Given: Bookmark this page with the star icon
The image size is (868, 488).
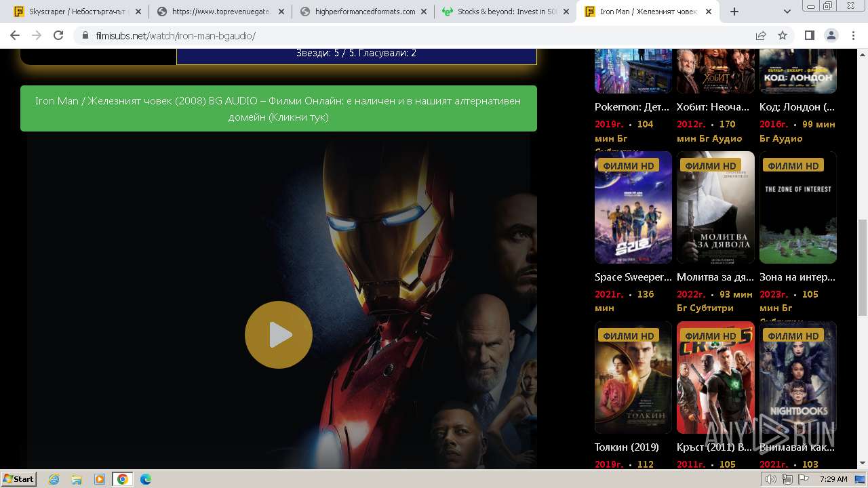Looking at the screenshot, I should (x=783, y=36).
